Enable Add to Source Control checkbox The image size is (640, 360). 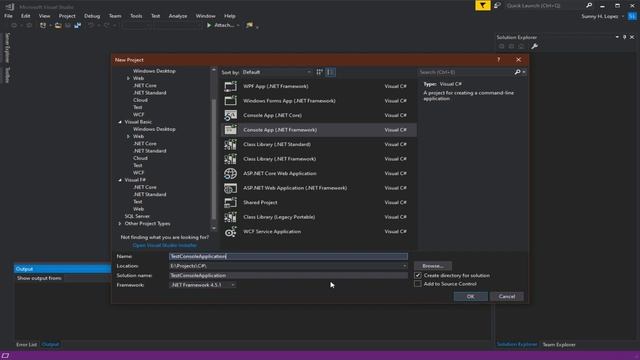click(418, 284)
